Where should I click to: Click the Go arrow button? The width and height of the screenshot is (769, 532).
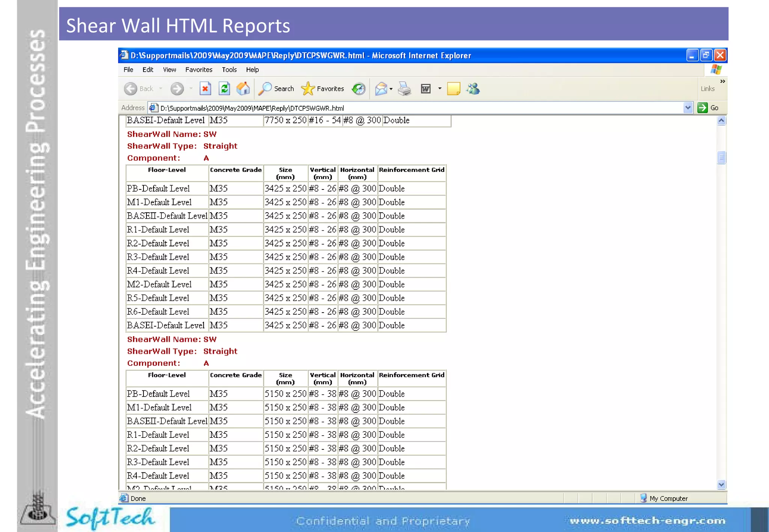pos(708,108)
